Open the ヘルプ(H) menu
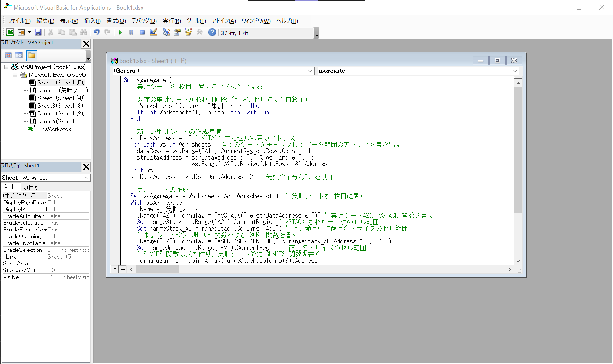This screenshot has width=613, height=364. click(287, 21)
